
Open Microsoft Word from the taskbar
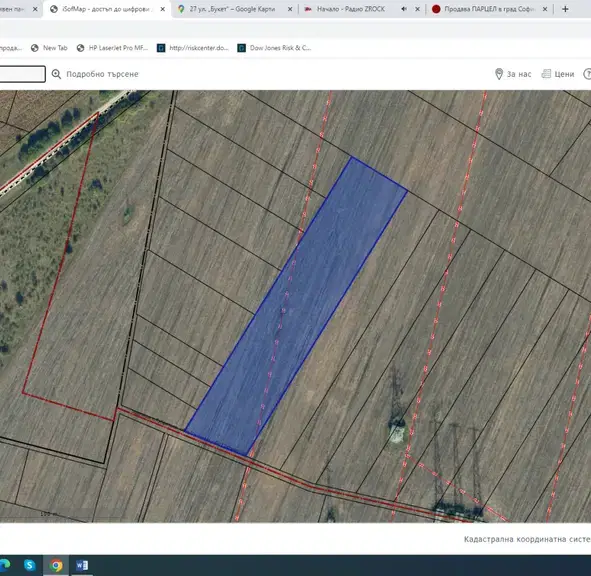82,565
